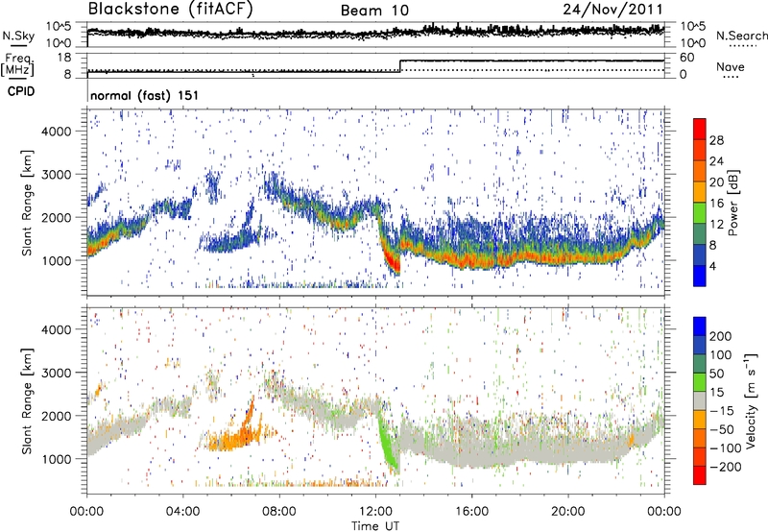Viewport: 768px width, 532px height.
Task: Click the grey -15 to 15 velocity swatch
Action: [x=700, y=400]
